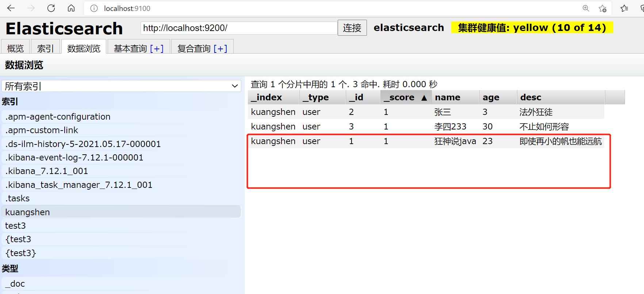Select the test3 index

(121, 226)
